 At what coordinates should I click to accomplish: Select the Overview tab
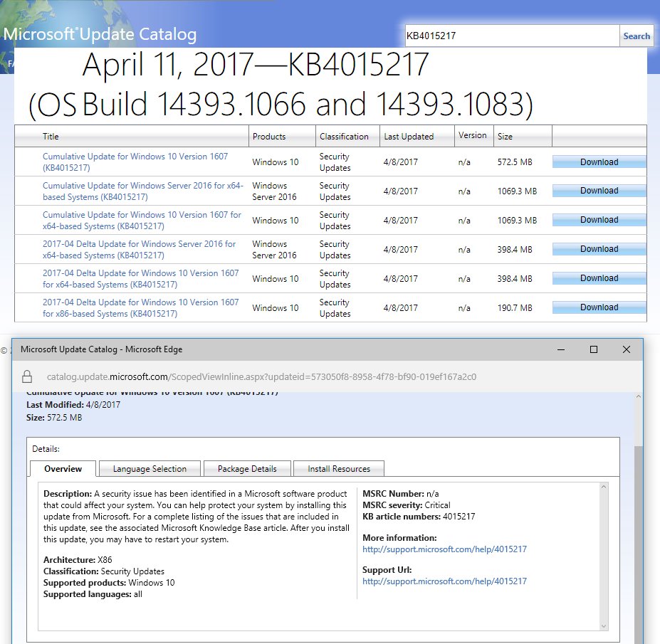pos(63,469)
